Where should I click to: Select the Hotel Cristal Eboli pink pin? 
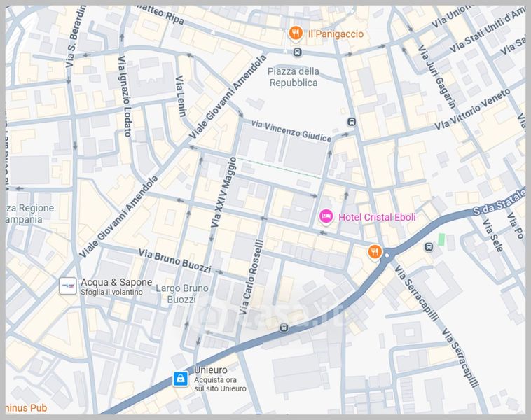[x=326, y=217]
